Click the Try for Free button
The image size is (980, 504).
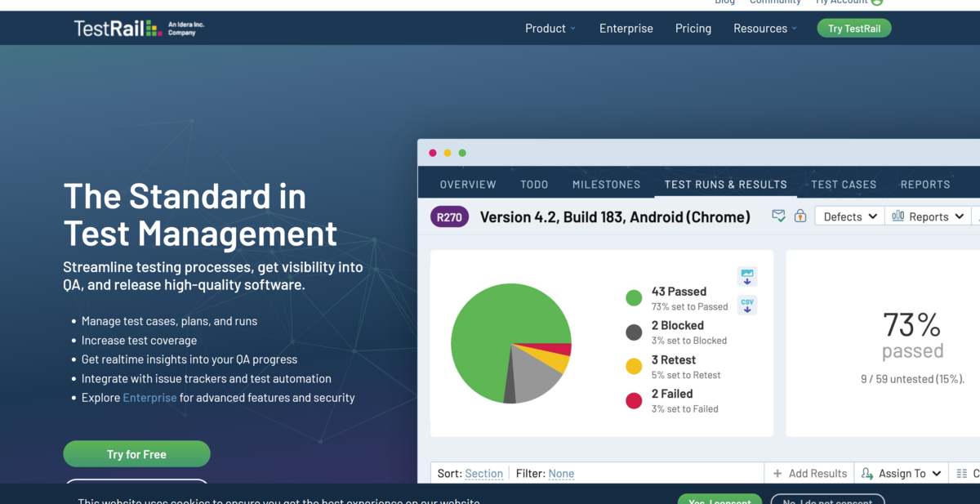coord(136,454)
